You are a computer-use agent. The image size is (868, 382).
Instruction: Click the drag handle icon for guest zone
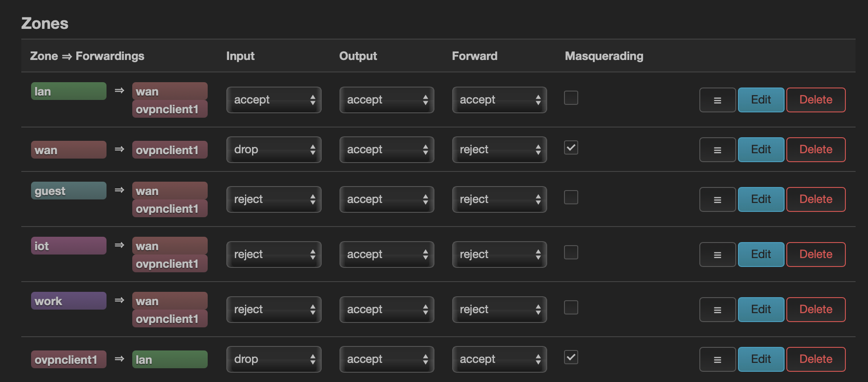tap(717, 199)
